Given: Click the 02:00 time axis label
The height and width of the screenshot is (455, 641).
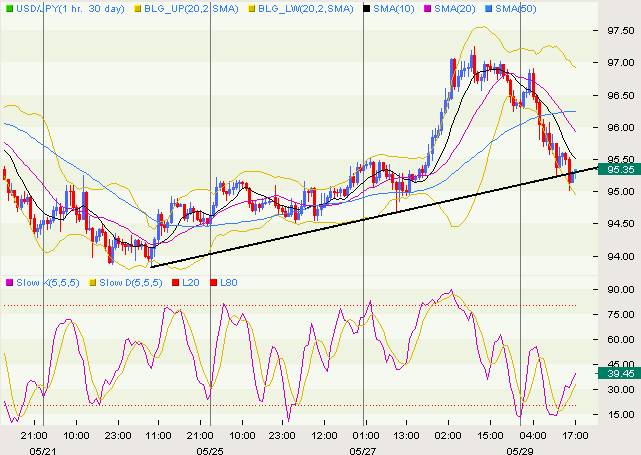Looking at the screenshot, I should [x=448, y=435].
